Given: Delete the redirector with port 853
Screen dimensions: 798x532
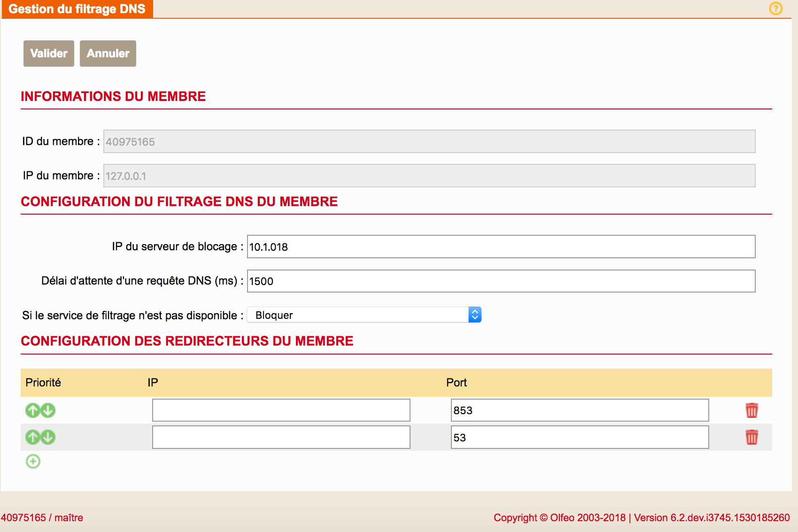Looking at the screenshot, I should click(752, 410).
